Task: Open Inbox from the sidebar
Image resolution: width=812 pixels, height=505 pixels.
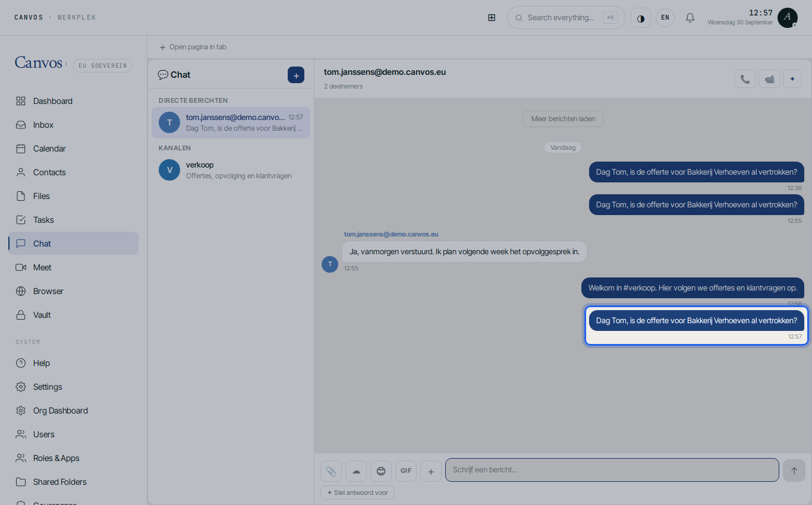Action: click(73, 125)
